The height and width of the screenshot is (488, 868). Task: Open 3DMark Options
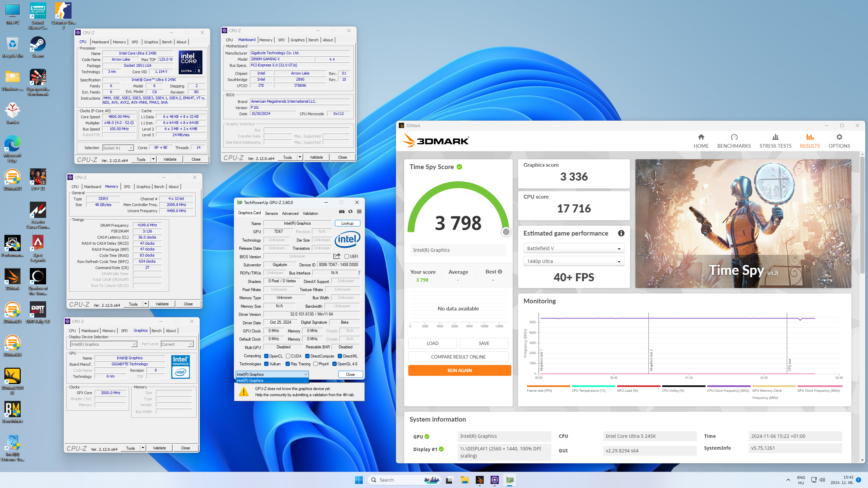(839, 140)
